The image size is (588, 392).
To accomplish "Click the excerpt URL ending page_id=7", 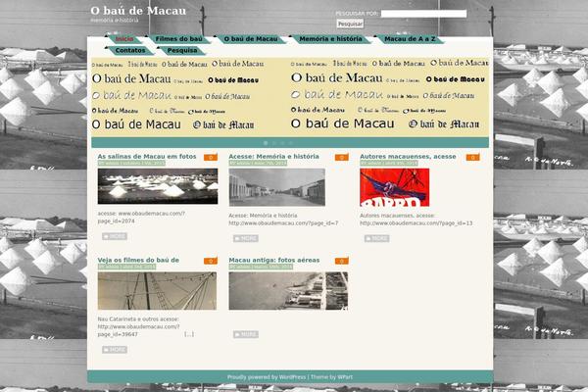I will [x=283, y=223].
